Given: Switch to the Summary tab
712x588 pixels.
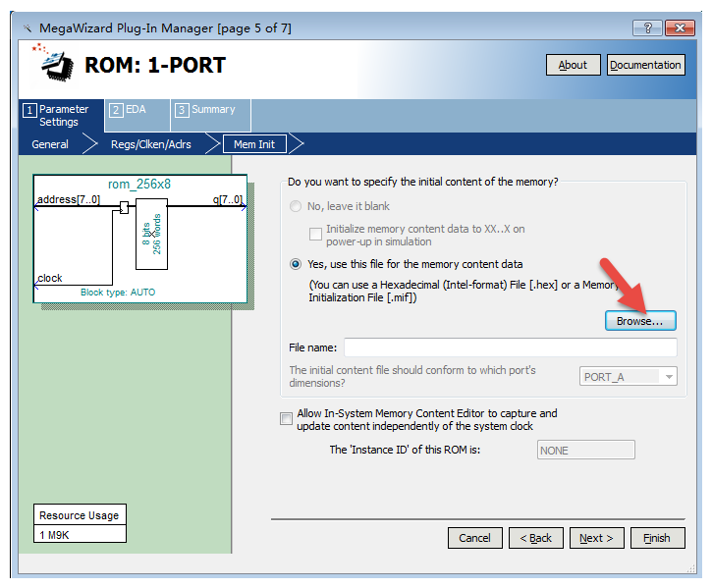Looking at the screenshot, I should tap(211, 115).
